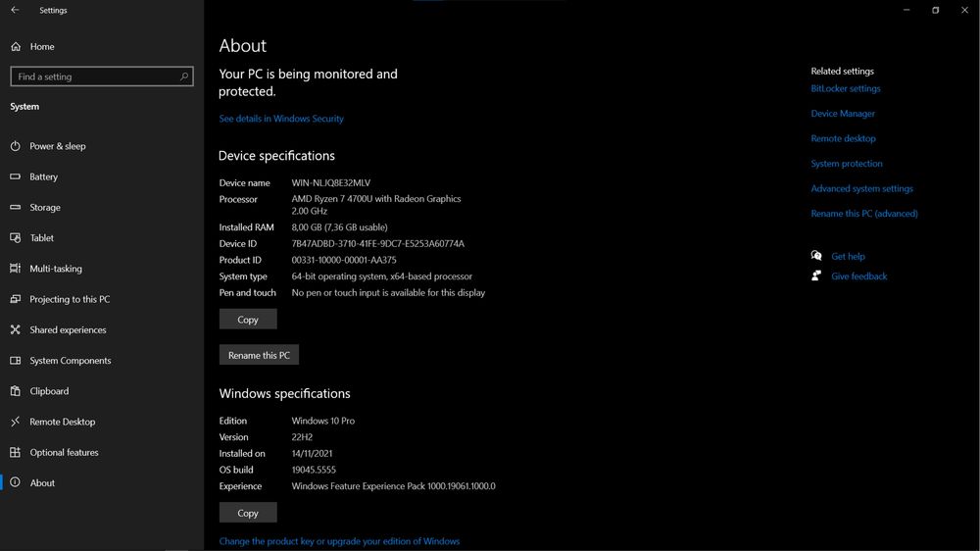980x551 pixels.
Task: Click Product ID 00331-10000-00001-AA375
Action: point(344,260)
